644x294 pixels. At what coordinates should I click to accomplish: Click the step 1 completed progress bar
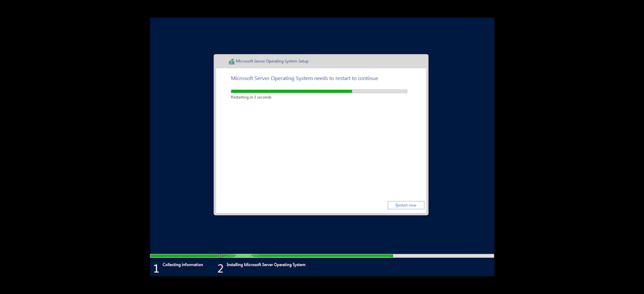[x=186, y=256]
